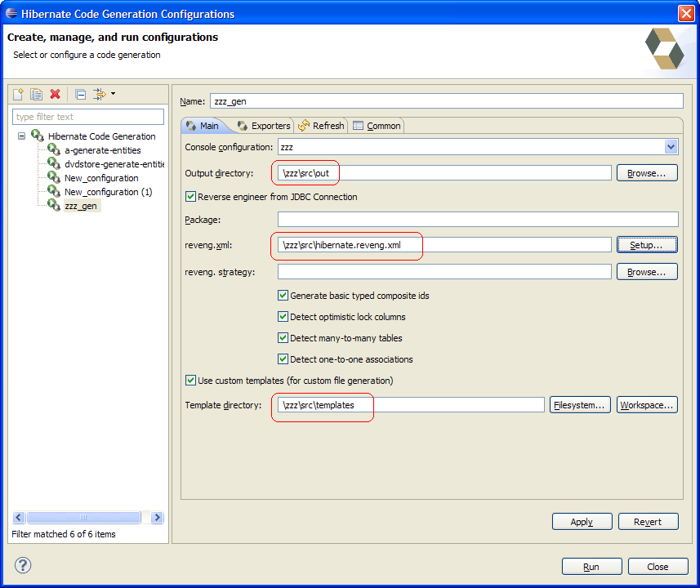
Task: Close the configurations dialog with Close button
Action: (658, 566)
